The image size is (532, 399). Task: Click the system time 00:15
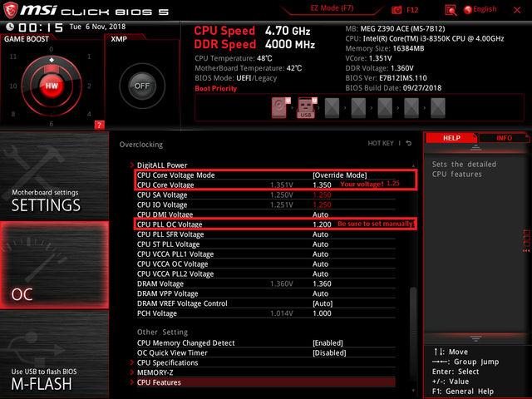click(41, 27)
